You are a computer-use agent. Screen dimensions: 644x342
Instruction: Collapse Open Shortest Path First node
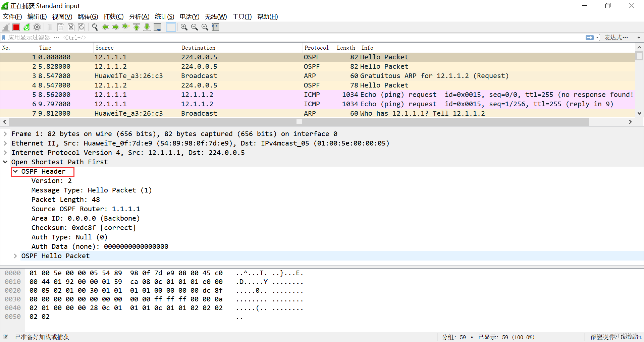click(5, 162)
